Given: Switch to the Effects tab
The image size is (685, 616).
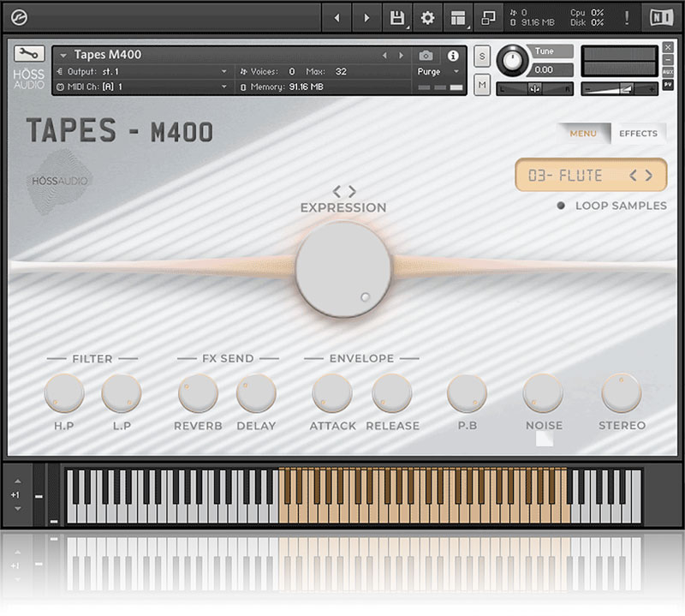Looking at the screenshot, I should click(x=638, y=134).
